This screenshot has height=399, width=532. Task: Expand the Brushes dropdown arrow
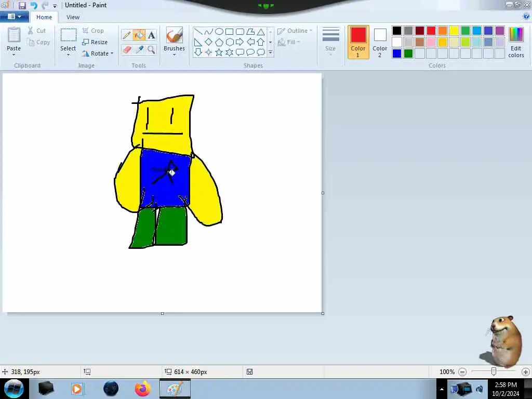coord(175,55)
